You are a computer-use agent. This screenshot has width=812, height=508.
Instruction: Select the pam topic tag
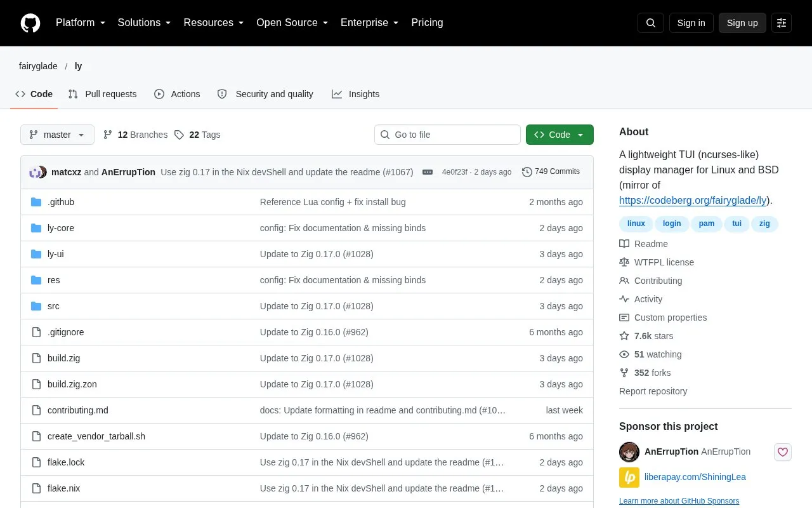tap(707, 224)
